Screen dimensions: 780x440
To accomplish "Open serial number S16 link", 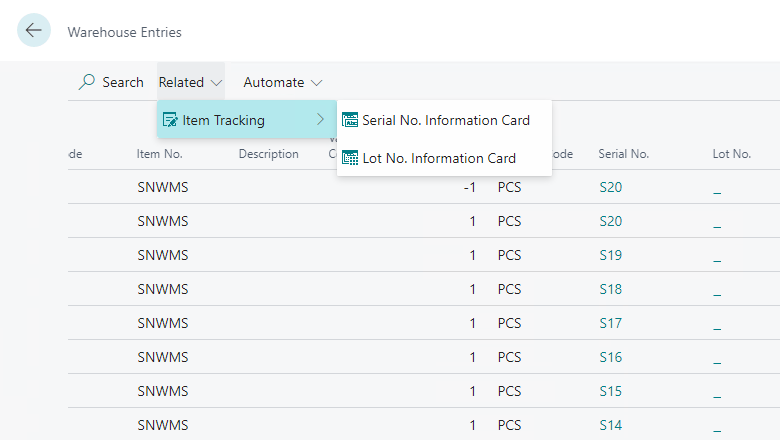I will 611,357.
